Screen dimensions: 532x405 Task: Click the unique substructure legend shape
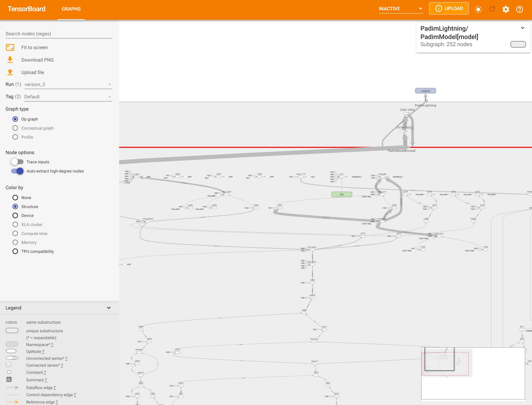pos(12,331)
